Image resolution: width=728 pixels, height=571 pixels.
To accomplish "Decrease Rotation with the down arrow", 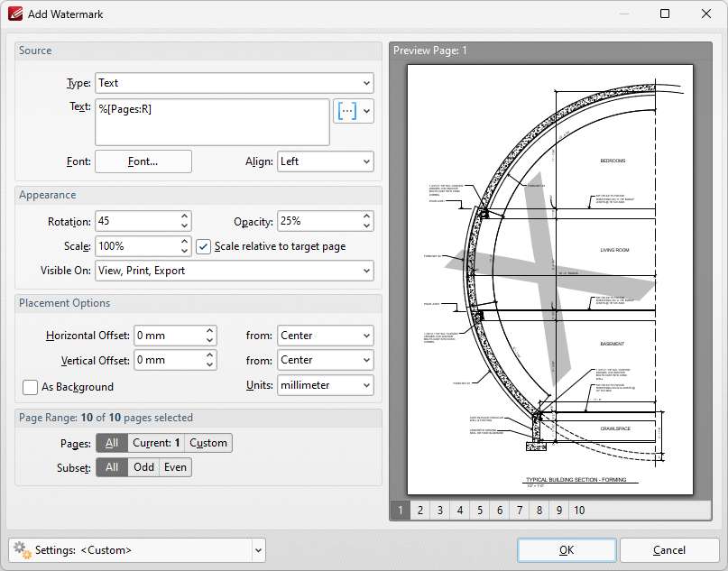I will [184, 226].
